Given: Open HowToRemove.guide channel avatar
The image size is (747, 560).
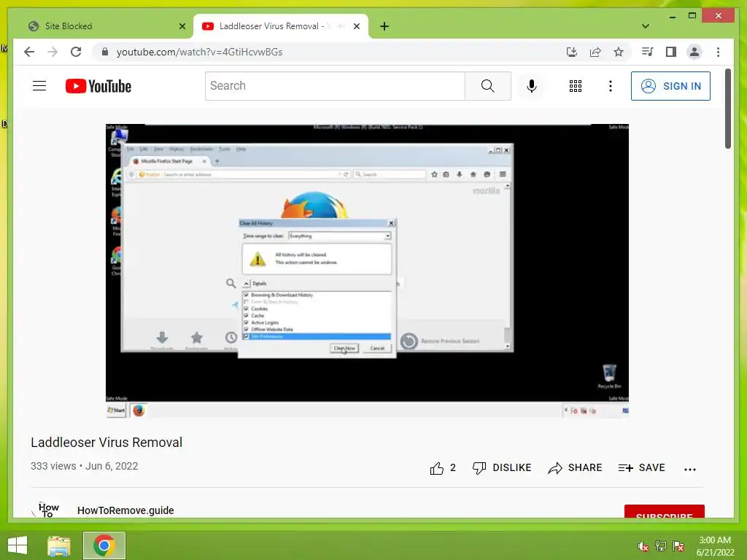Looking at the screenshot, I should click(46, 510).
